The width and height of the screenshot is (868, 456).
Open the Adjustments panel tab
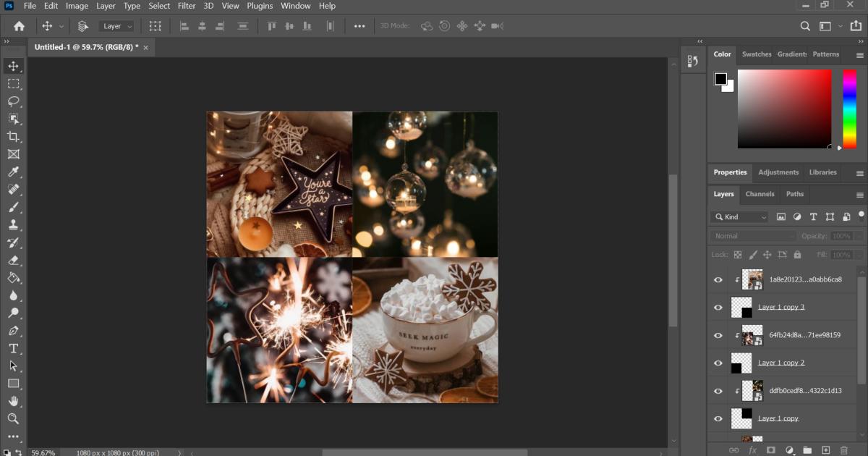pyautogui.click(x=778, y=172)
